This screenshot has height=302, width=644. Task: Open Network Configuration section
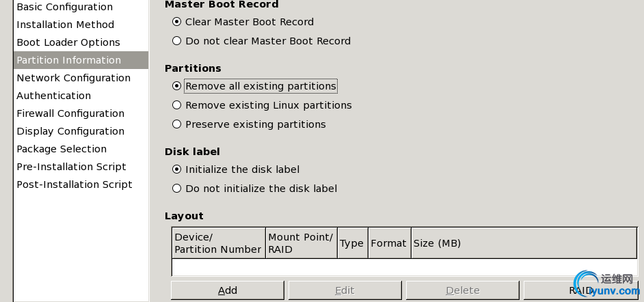[x=73, y=78]
